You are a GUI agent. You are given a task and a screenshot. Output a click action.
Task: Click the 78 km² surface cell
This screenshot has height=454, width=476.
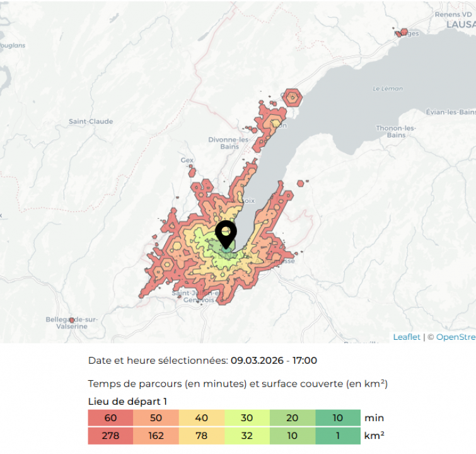click(x=201, y=436)
